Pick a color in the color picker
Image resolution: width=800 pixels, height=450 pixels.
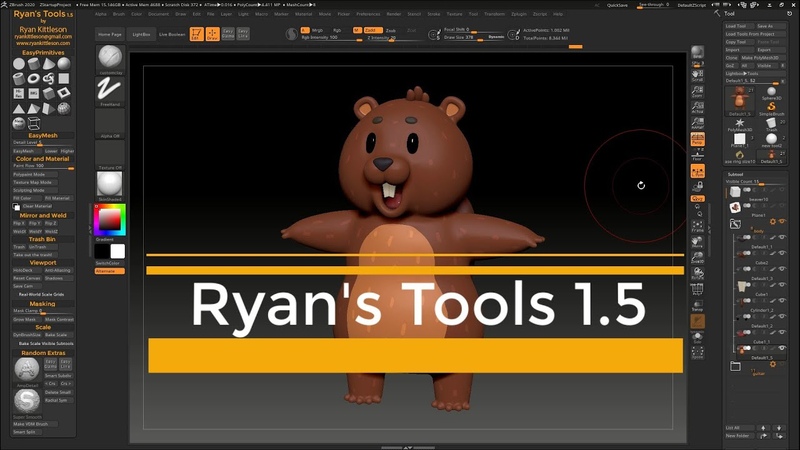click(x=110, y=219)
